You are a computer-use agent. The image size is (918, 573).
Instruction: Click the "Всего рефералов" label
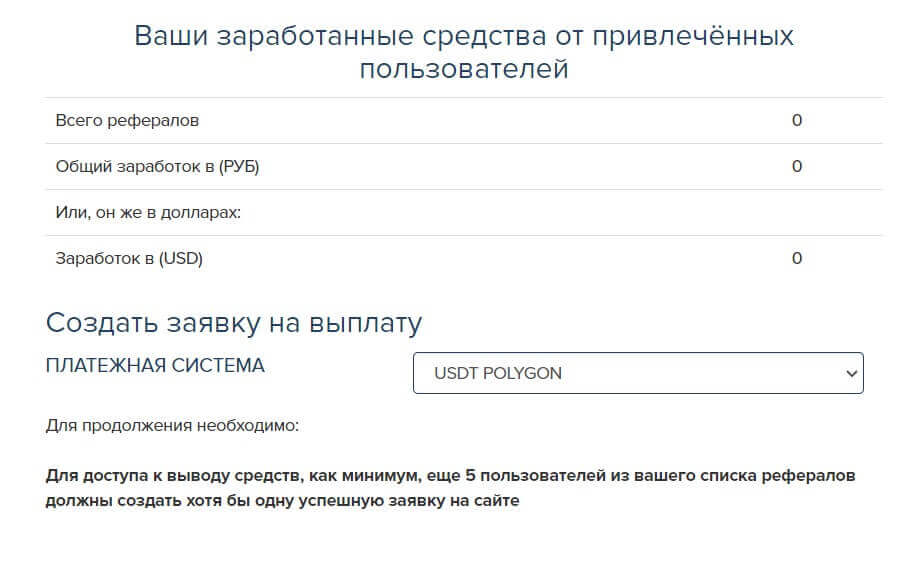127,120
